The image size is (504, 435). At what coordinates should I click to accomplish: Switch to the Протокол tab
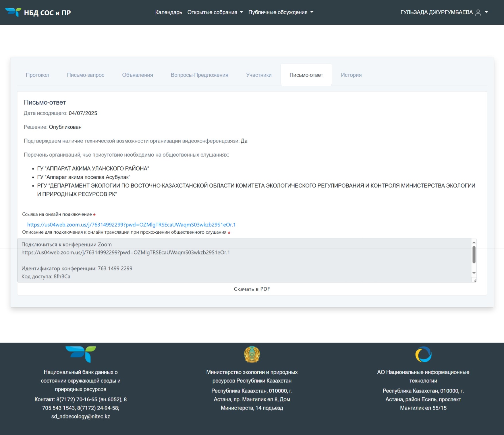click(x=38, y=75)
